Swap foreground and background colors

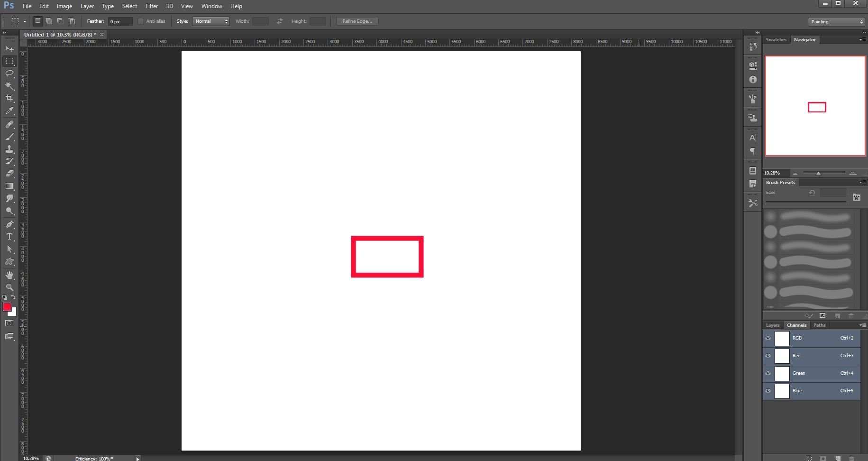click(x=13, y=297)
